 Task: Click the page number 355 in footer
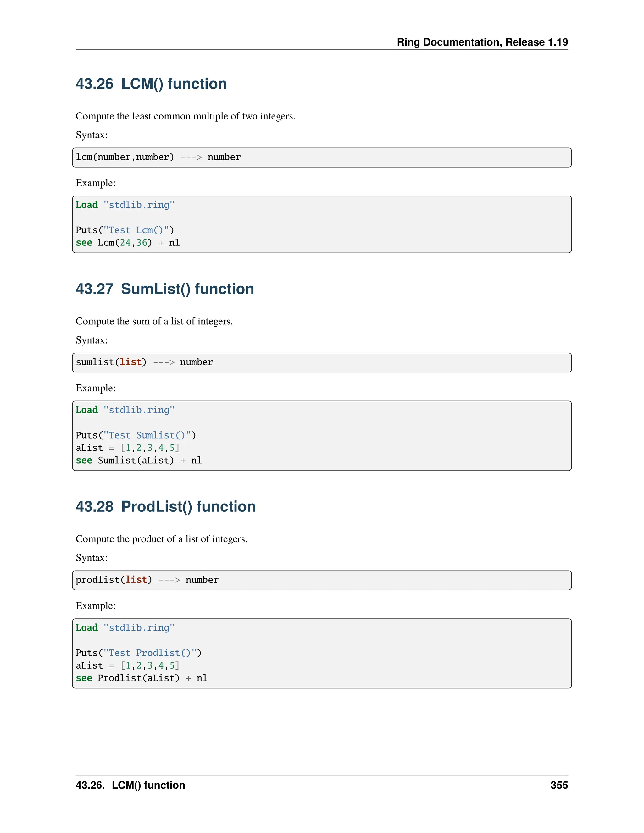pos(559,785)
